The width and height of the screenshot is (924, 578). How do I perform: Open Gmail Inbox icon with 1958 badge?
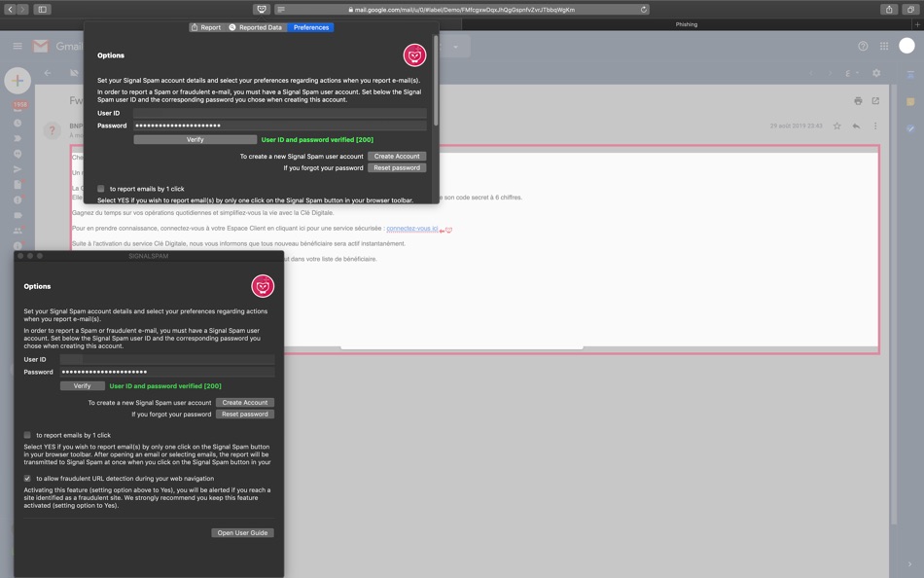[18, 105]
